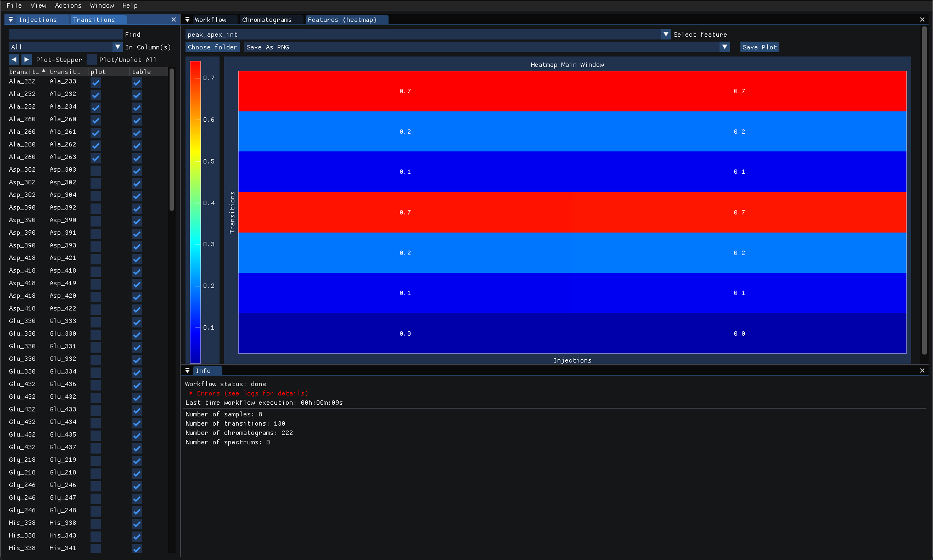Click the second transition column header

pos(68,72)
